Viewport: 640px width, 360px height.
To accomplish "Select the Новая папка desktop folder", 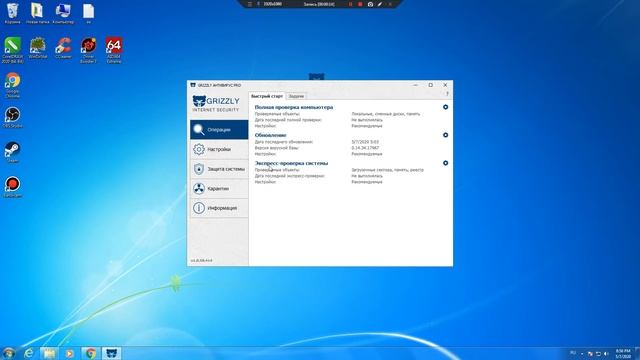I will (x=38, y=13).
